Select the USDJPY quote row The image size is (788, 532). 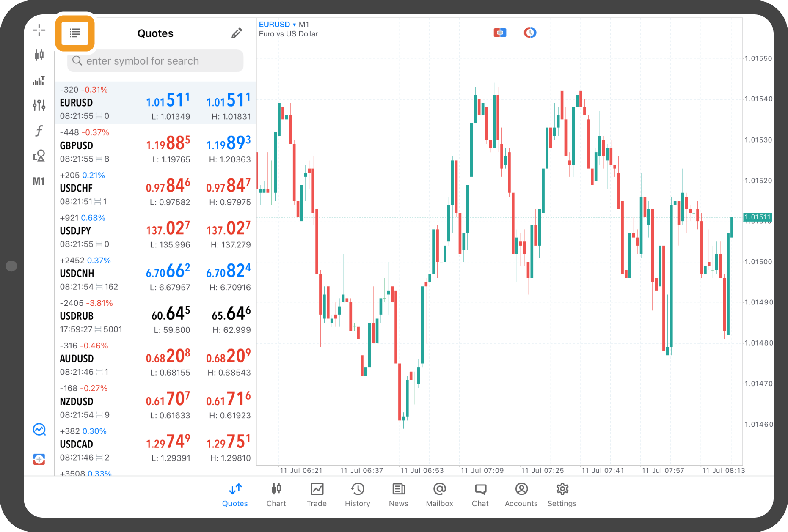click(155, 231)
